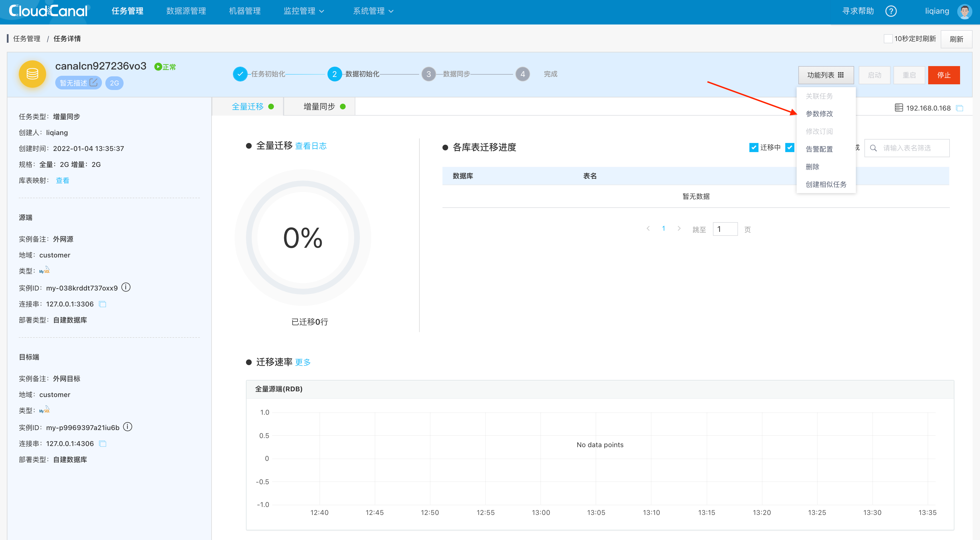Image resolution: width=980 pixels, height=540 pixels.
Task: Click into the 请输入表名筛选 search field
Action: click(x=907, y=148)
